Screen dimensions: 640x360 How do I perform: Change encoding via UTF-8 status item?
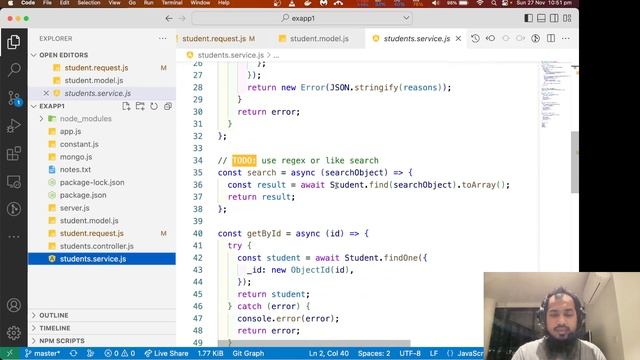click(410, 353)
